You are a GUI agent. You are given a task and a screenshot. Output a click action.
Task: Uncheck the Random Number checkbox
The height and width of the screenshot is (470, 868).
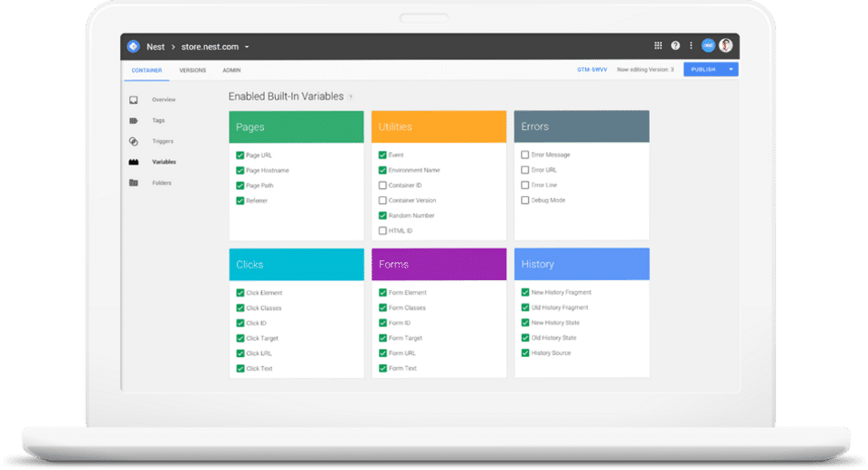coord(382,215)
